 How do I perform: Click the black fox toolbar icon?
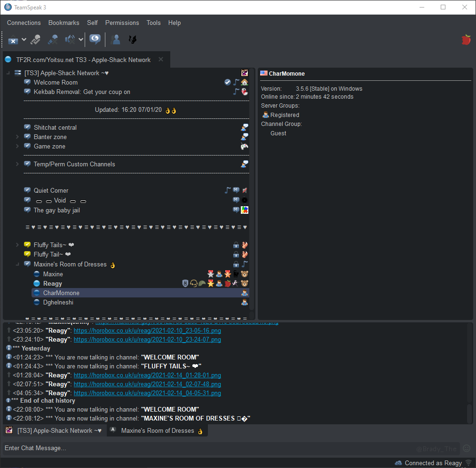pos(133,40)
